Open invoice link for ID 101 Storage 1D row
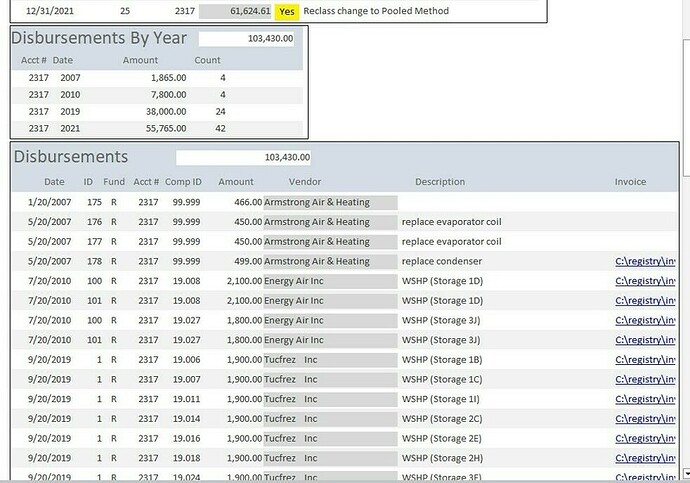 point(645,301)
